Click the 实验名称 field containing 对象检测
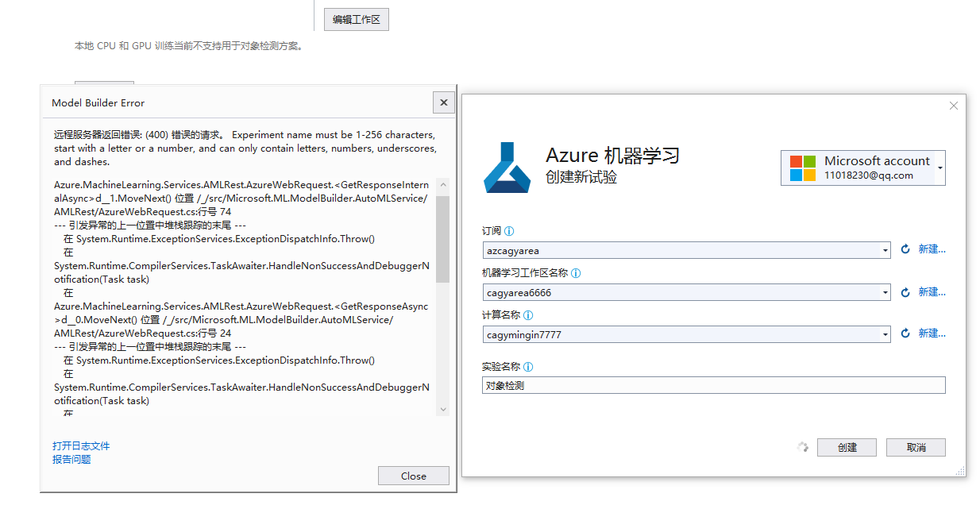980x505 pixels. (x=714, y=385)
